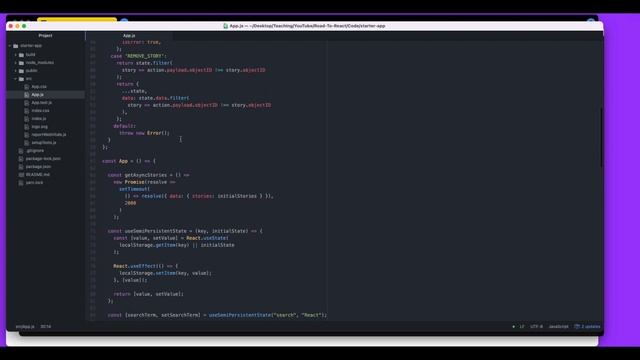640x360 pixels.
Task: Click the editor vertical scrollbar
Action: 601,137
